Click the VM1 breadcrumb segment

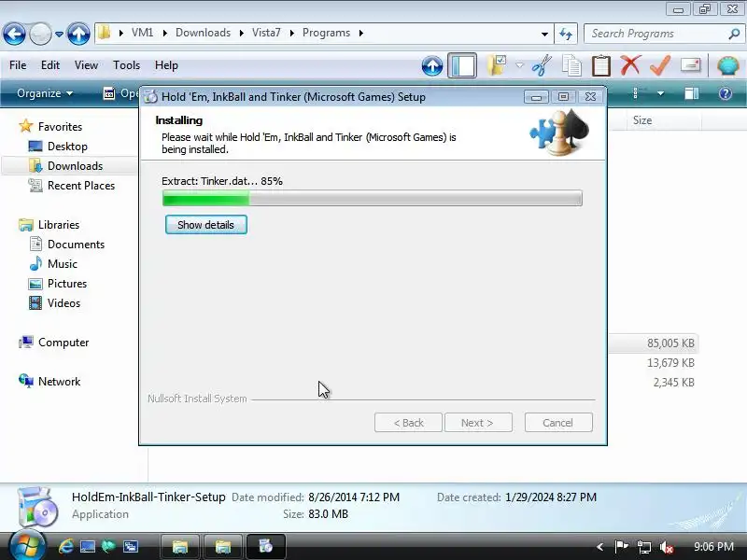coord(143,33)
